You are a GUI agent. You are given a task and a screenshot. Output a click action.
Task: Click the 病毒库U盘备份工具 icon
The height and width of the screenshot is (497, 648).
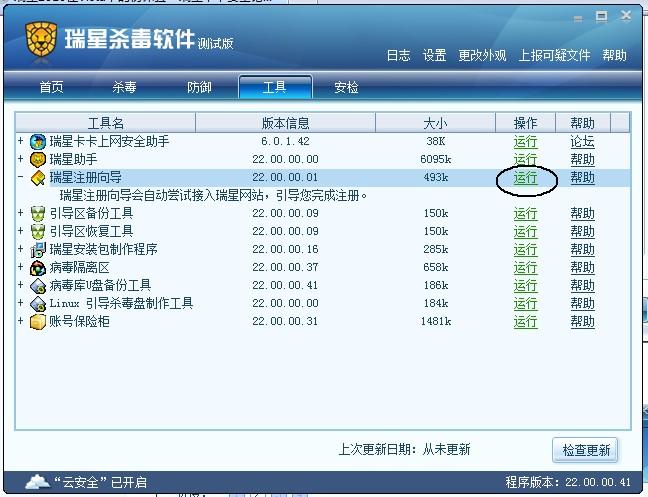coord(38,285)
